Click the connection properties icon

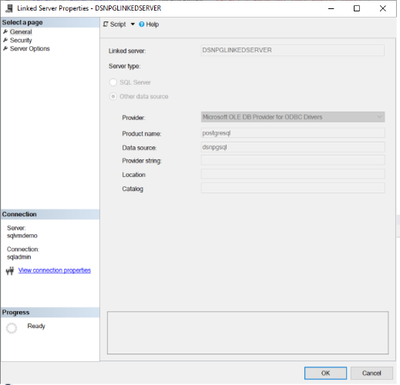(x=10, y=271)
